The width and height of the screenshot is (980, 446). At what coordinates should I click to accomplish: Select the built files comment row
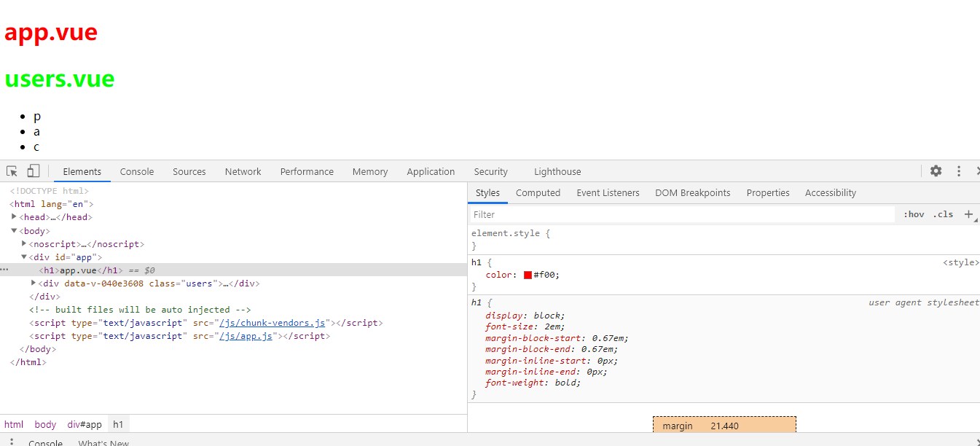click(x=233, y=310)
